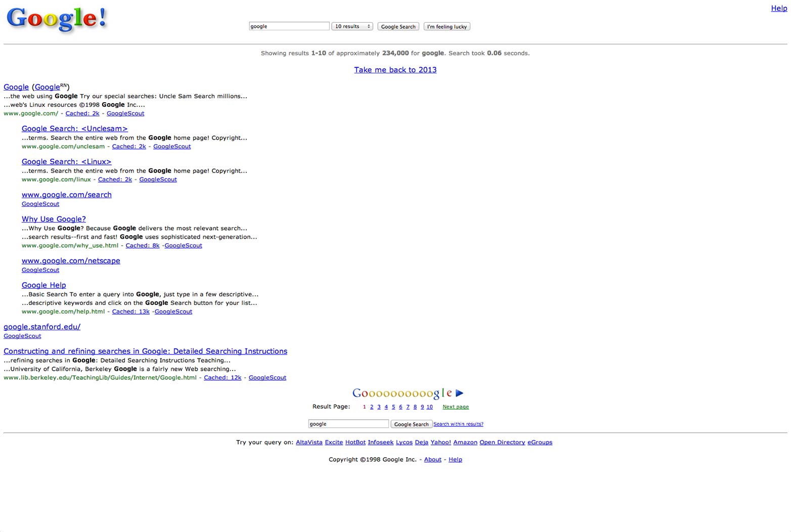This screenshot has height=532, width=791.
Task: Open Constructing and refining searches result
Action: (x=145, y=351)
